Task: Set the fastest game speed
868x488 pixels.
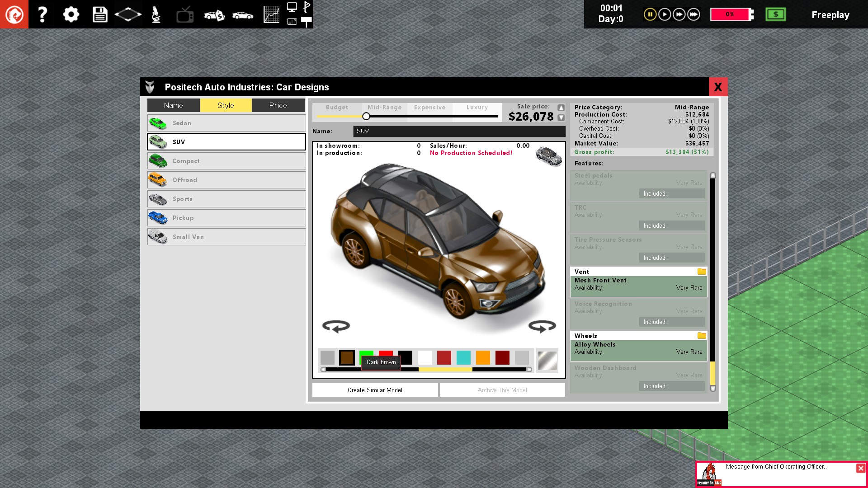Action: pos(693,14)
